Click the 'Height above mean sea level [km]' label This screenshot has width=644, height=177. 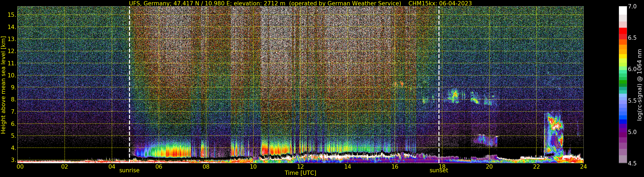point(3,85)
